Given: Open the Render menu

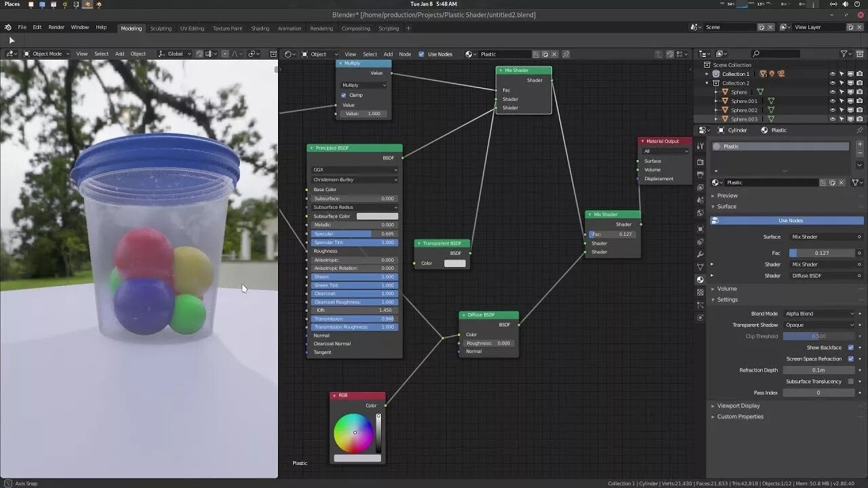Looking at the screenshot, I should pos(56,27).
